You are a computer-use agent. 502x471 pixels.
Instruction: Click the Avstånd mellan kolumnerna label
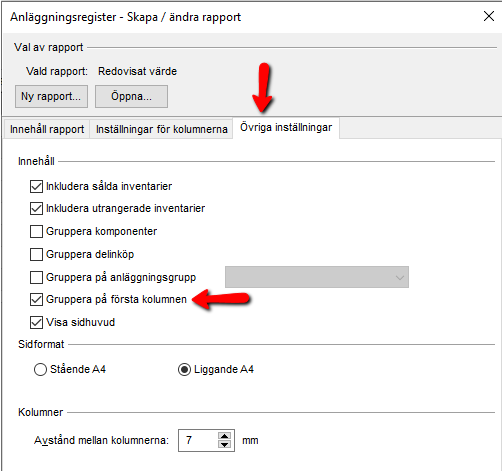point(101,440)
